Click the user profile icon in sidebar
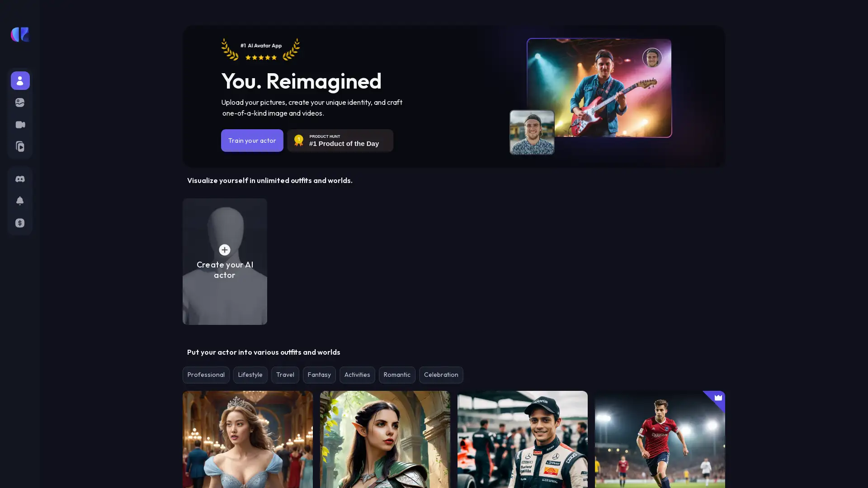This screenshot has height=488, width=868. pos(20,80)
